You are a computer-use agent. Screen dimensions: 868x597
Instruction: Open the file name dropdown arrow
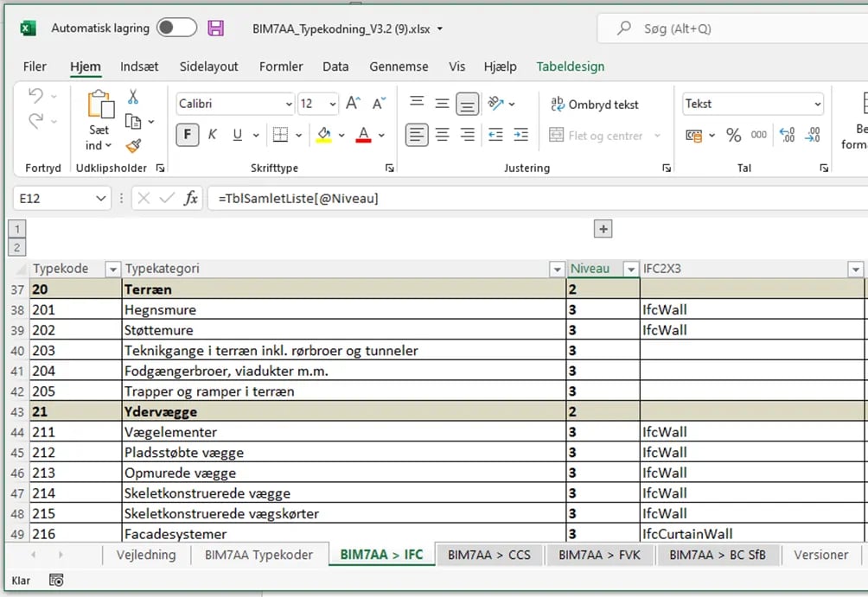[440, 29]
